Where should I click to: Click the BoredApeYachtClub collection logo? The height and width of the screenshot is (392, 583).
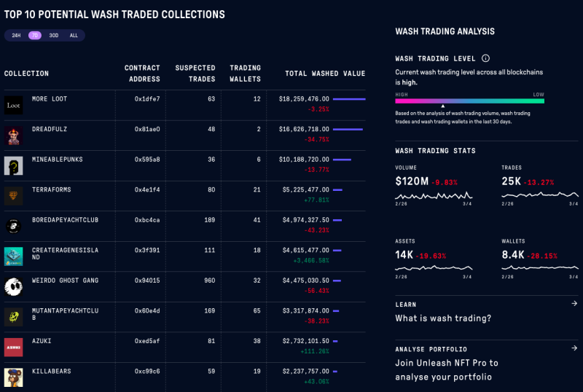[13, 226]
